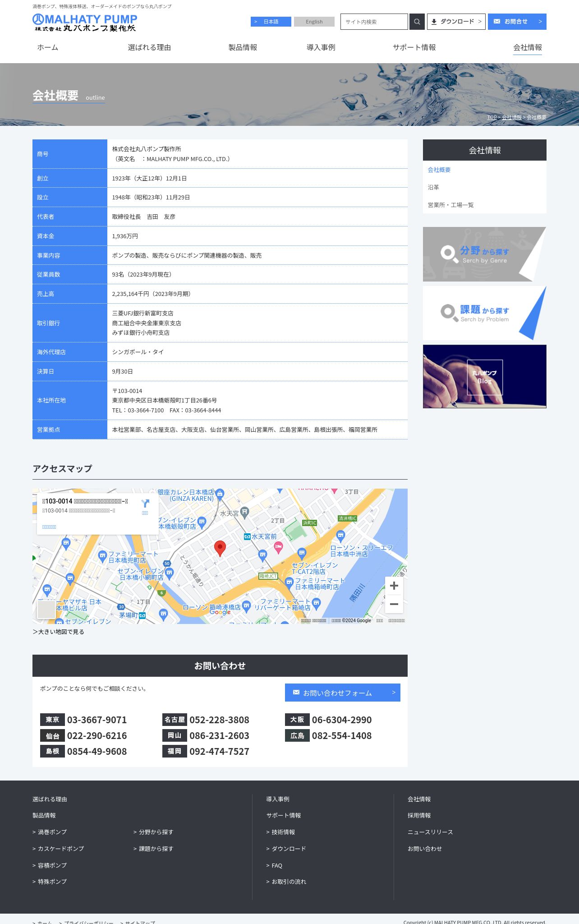Click footer サポート情報 link

pos(284,815)
